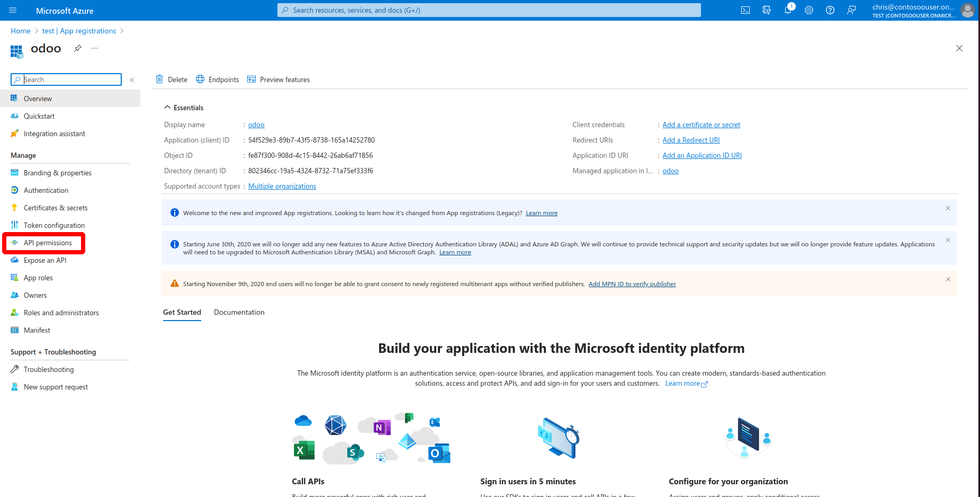Open portal settings gear icon
Viewport: 980px width, 497px height.
[809, 10]
